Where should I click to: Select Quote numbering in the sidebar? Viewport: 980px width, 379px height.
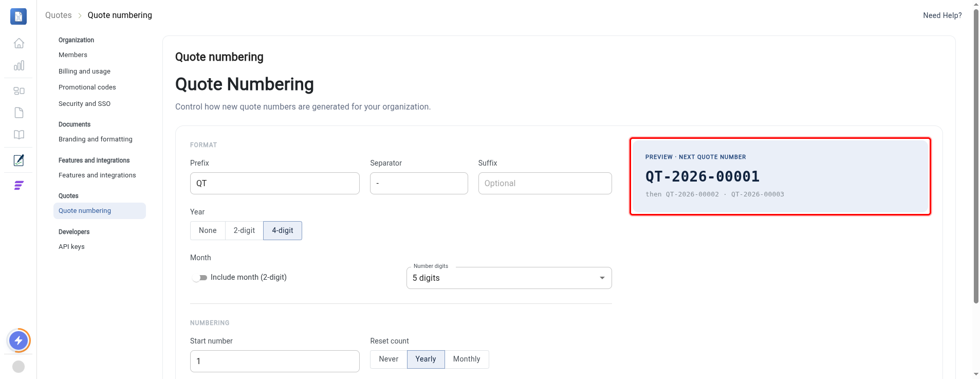pyautogui.click(x=100, y=211)
